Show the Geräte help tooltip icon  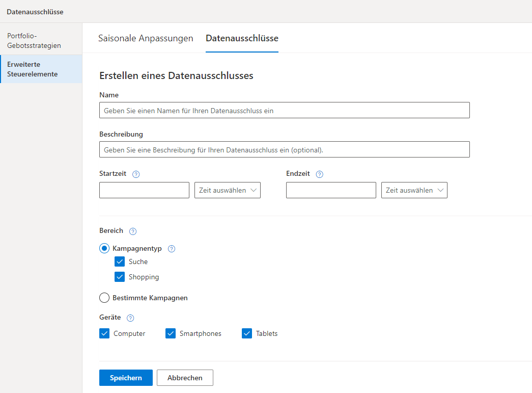tap(130, 318)
